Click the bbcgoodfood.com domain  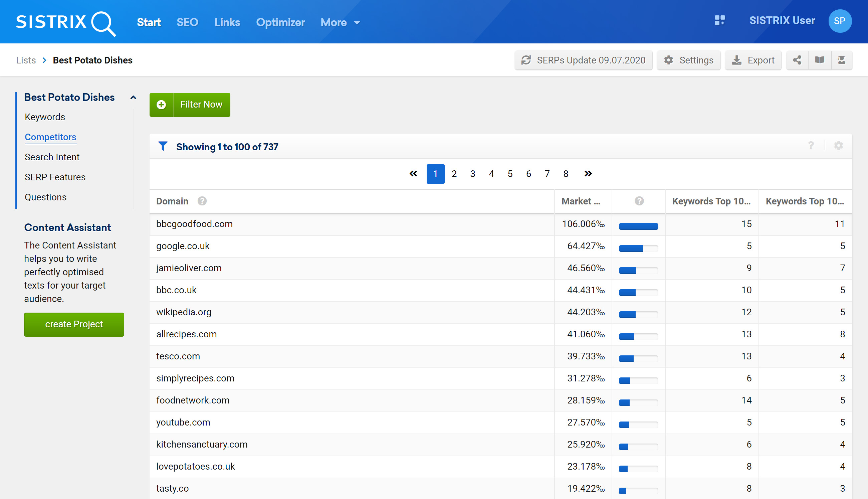pyautogui.click(x=194, y=224)
